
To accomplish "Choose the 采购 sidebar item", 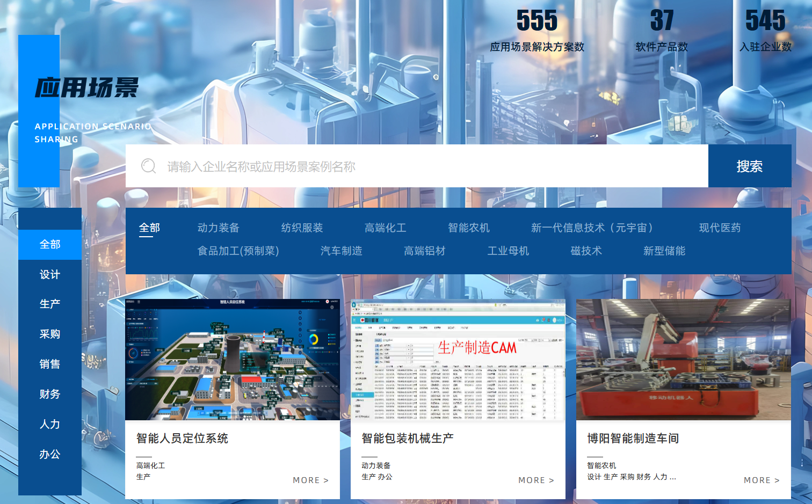I will pos(50,334).
